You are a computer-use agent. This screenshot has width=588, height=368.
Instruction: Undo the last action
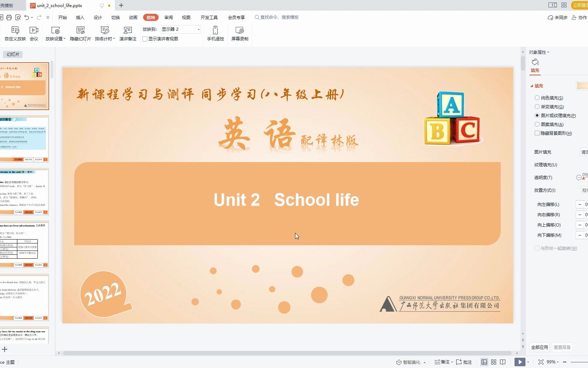click(x=27, y=17)
